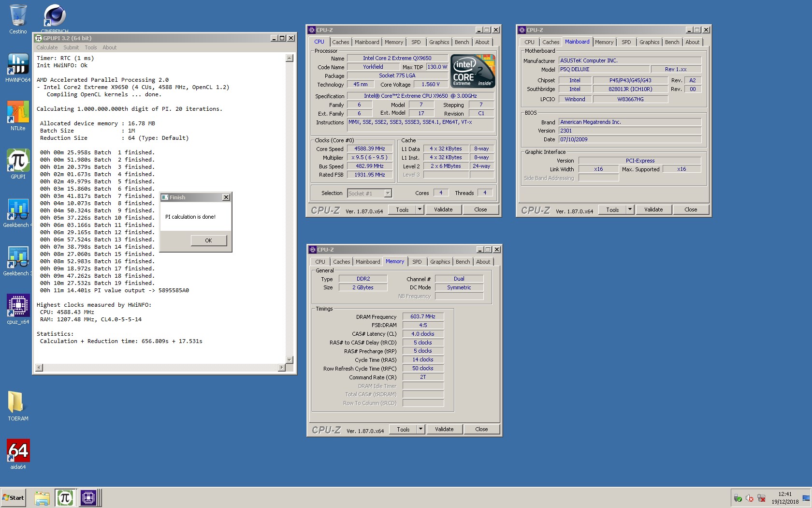The width and height of the screenshot is (812, 508).
Task: Click the Core Speed value 4588.39 MHz
Action: [x=370, y=149]
